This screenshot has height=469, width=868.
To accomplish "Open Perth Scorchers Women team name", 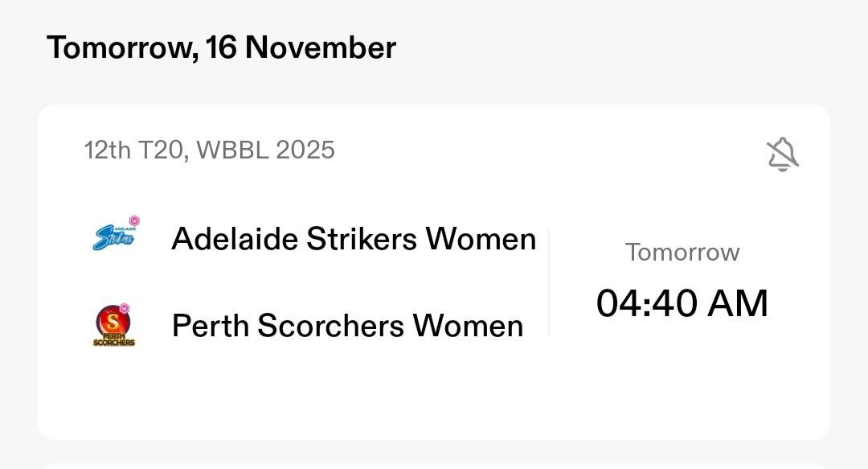I will click(347, 326).
